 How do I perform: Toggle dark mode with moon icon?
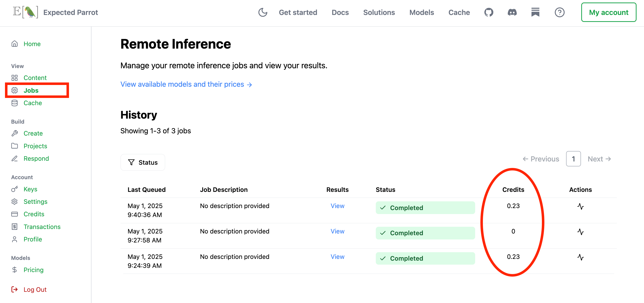click(x=262, y=12)
